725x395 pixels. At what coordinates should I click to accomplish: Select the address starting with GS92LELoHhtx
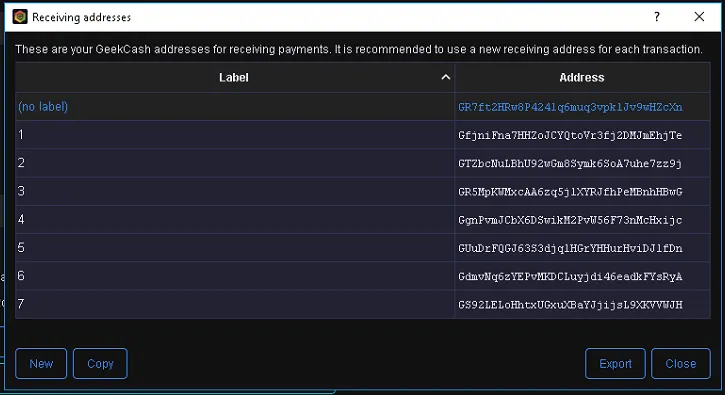pyautogui.click(x=570, y=305)
